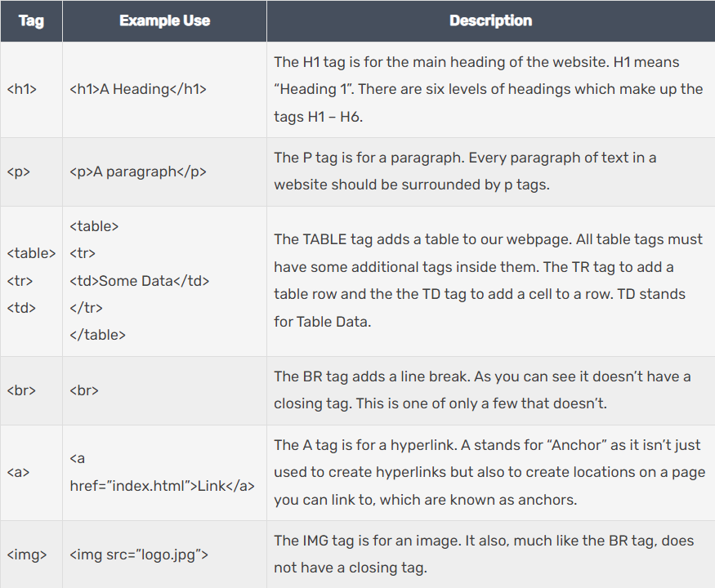Click the Tag column header
715x588 pixels.
(31, 20)
